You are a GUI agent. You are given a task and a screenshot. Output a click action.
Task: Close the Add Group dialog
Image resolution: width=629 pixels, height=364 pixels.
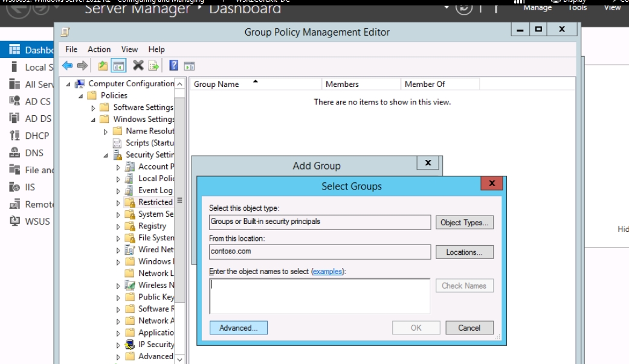(x=428, y=163)
